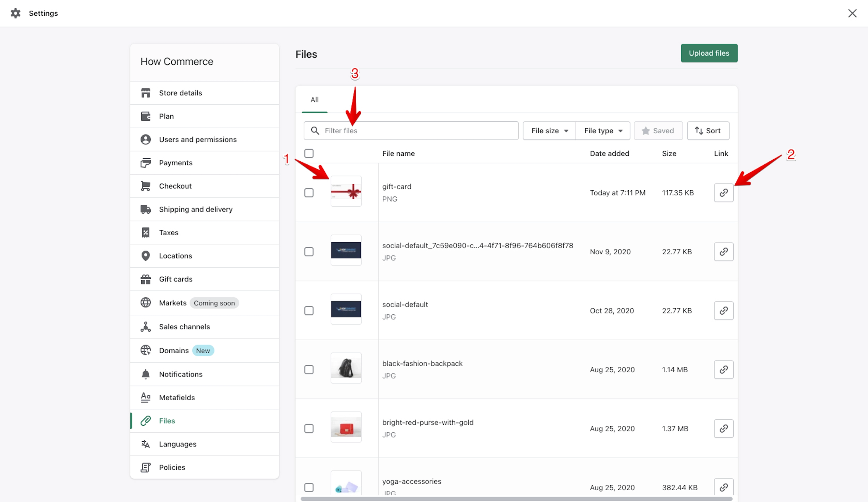Copy link for social-default Oct 28 file
Image resolution: width=868 pixels, height=502 pixels.
coord(724,311)
